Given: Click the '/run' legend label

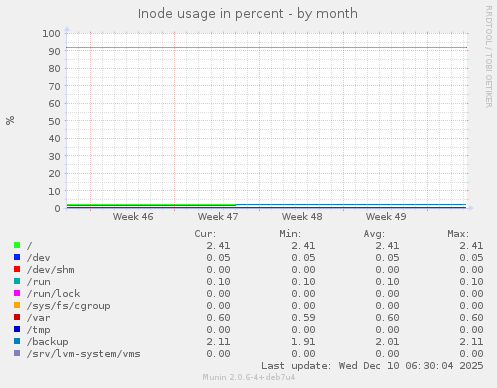Looking at the screenshot, I should tap(39, 282).
